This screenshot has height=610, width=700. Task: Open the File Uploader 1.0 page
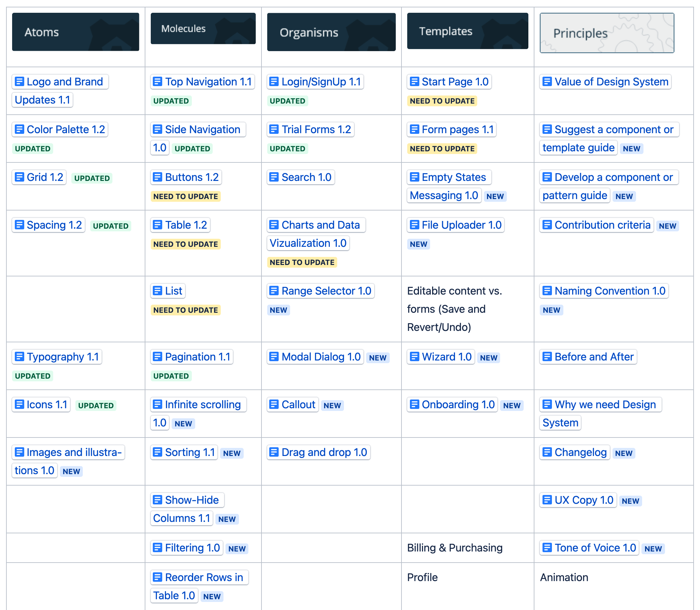461,225
